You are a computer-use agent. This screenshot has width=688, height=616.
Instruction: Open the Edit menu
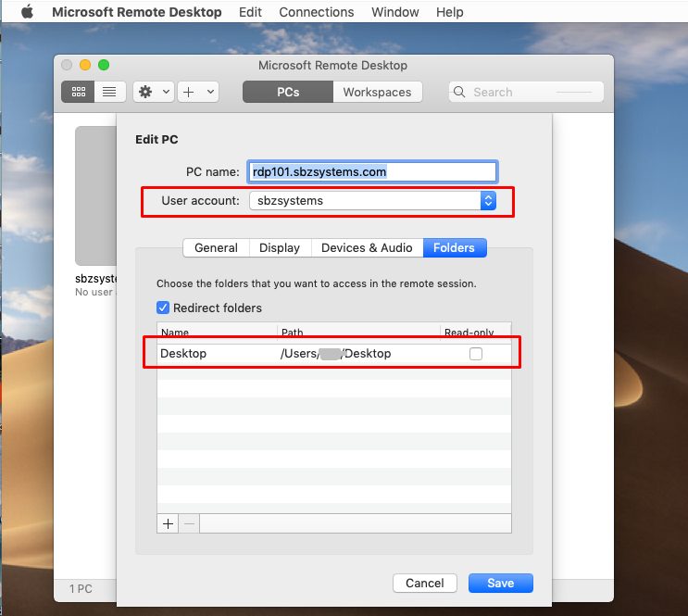point(250,12)
